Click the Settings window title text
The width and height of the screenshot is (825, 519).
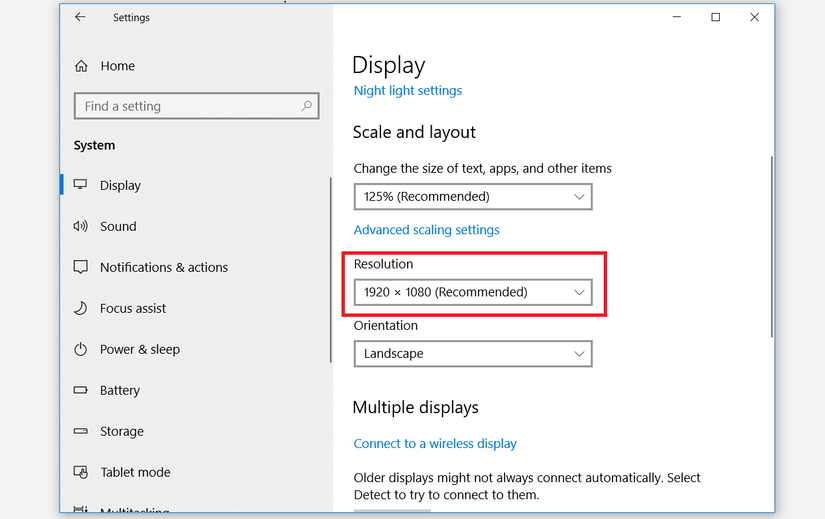(132, 17)
